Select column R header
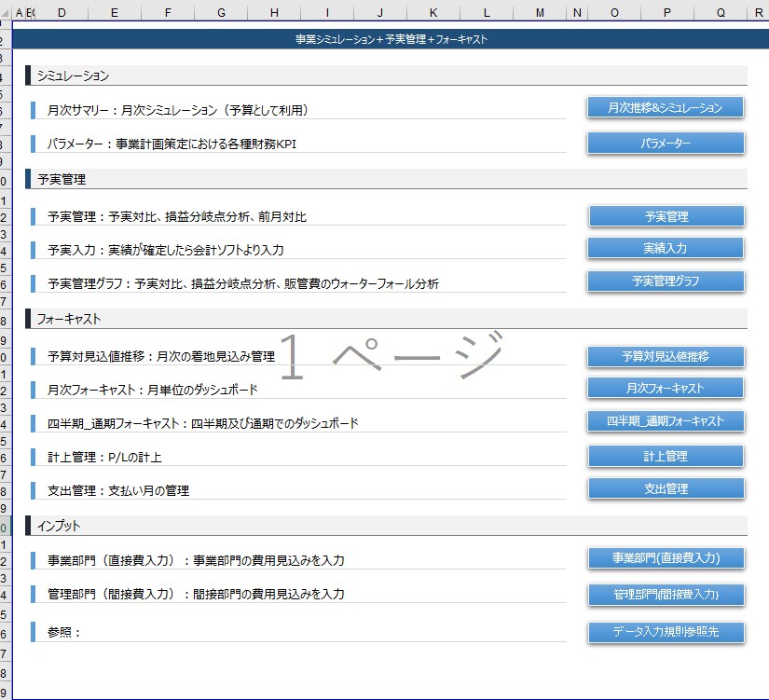The width and height of the screenshot is (769, 700). click(758, 13)
